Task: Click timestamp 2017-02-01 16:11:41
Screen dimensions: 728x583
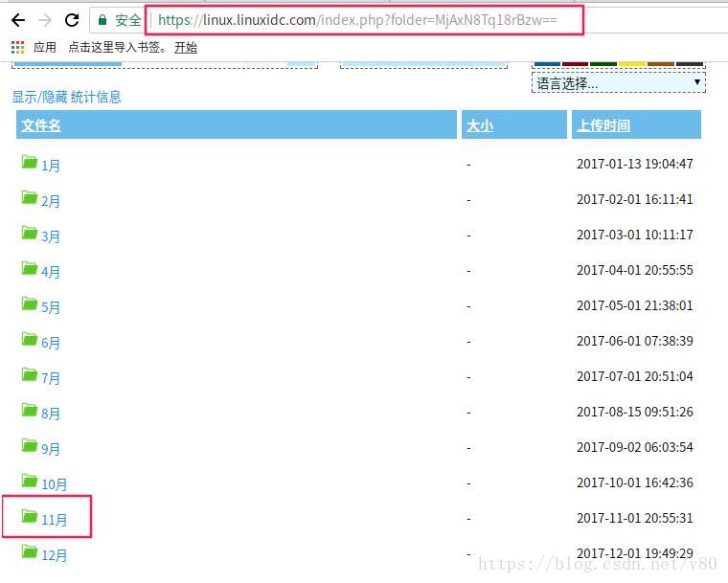Action: click(635, 199)
